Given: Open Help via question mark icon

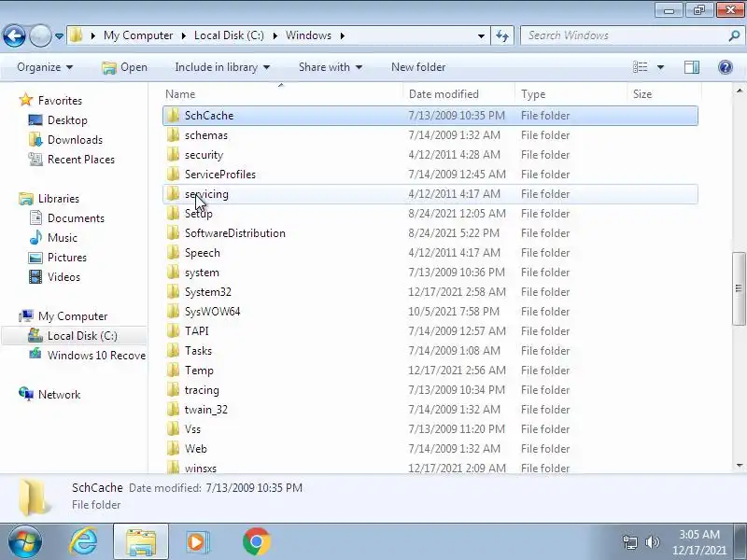Looking at the screenshot, I should point(726,67).
